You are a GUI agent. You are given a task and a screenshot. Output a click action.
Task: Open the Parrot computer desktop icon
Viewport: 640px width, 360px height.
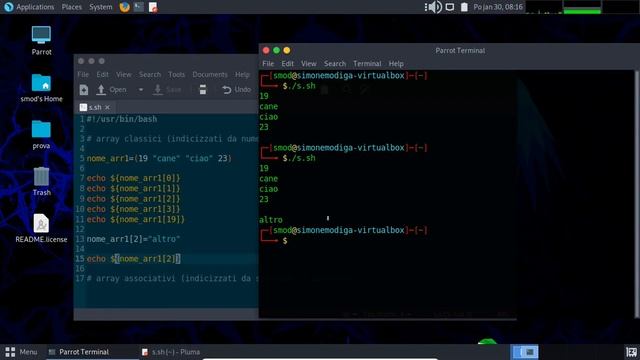(x=41, y=40)
